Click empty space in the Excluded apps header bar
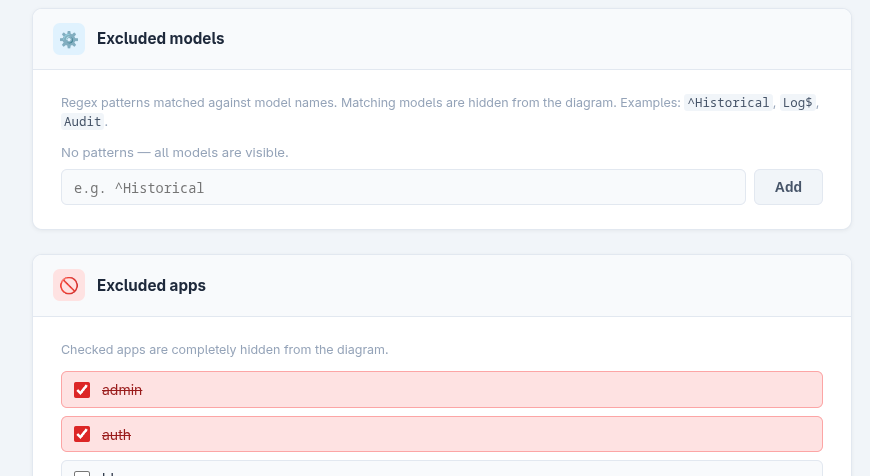 [550, 286]
